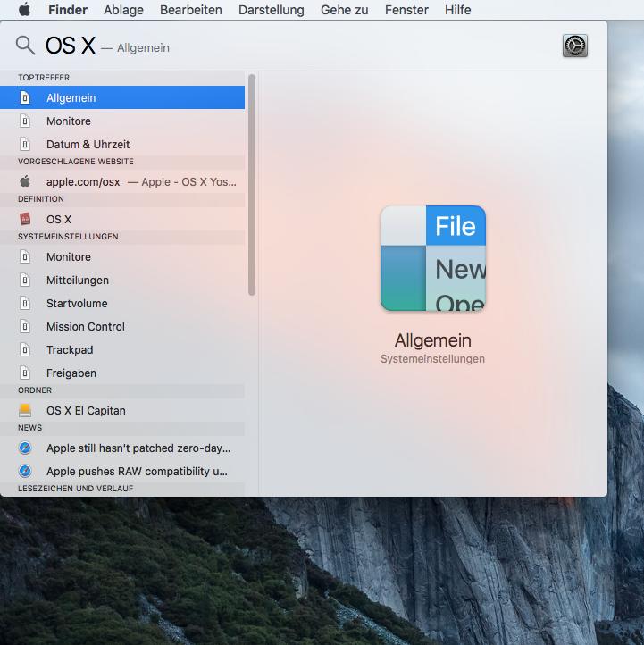
Task: Click the icon beside Startvolume
Action: (25, 303)
